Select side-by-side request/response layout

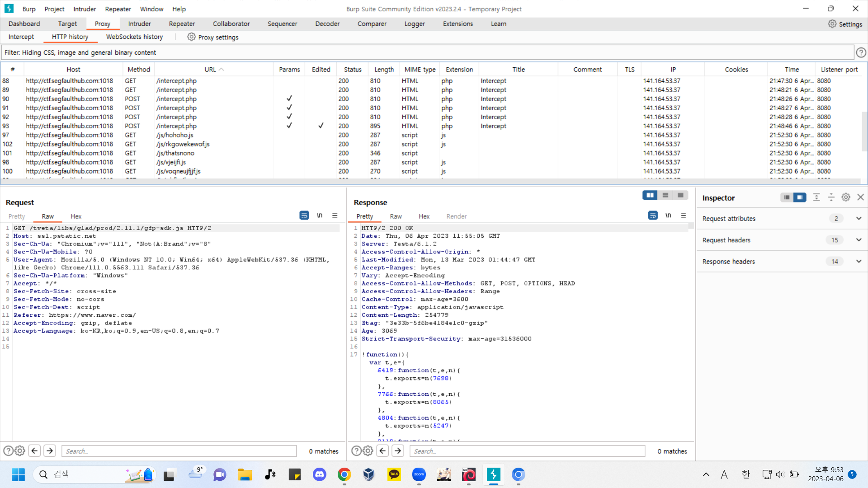(650, 195)
